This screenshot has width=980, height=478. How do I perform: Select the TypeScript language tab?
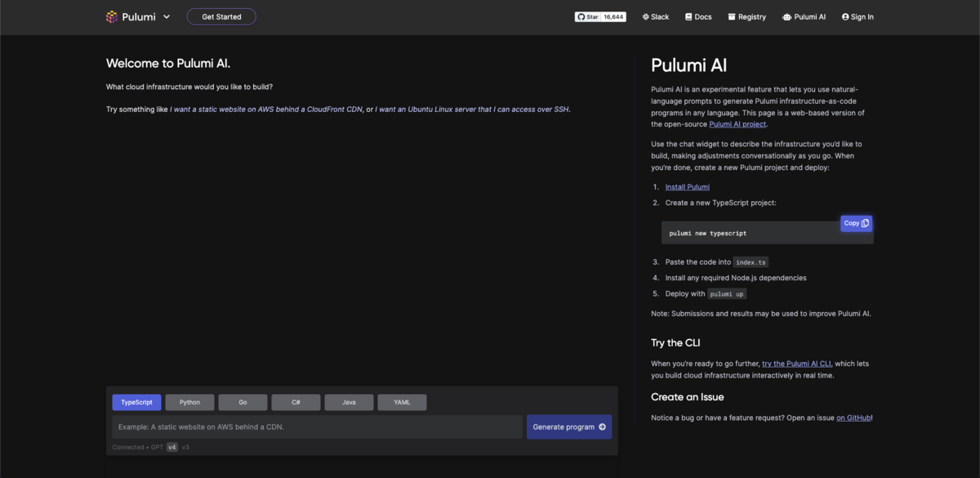136,402
